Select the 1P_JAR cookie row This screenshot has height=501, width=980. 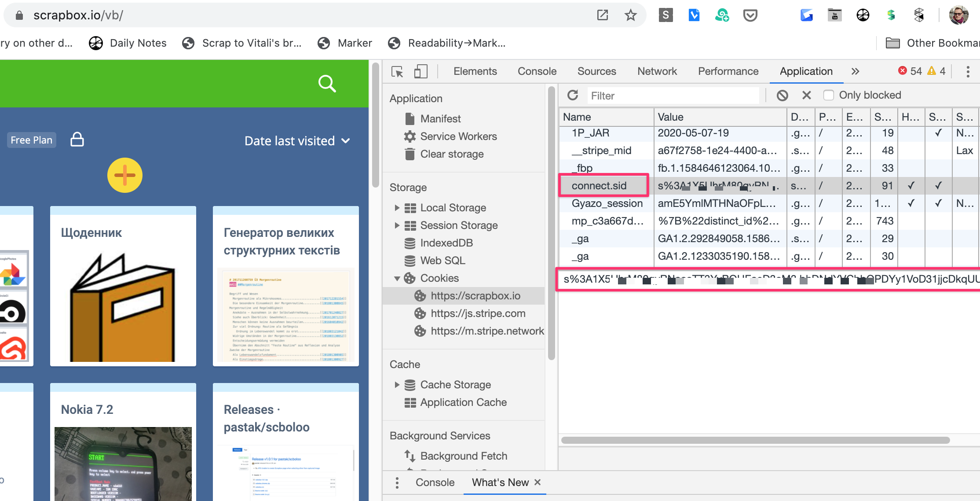pos(769,133)
